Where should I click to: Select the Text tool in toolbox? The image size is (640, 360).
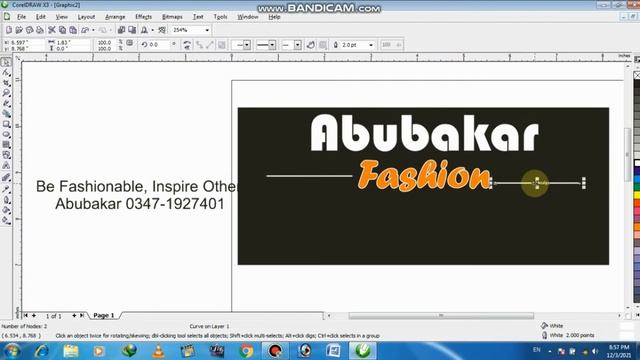coord(6,165)
